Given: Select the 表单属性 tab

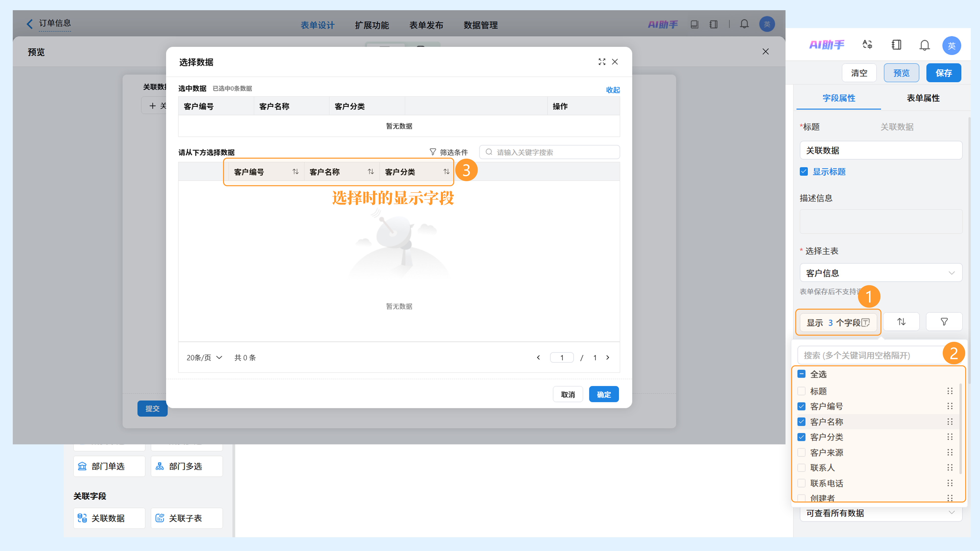Looking at the screenshot, I should 923,98.
